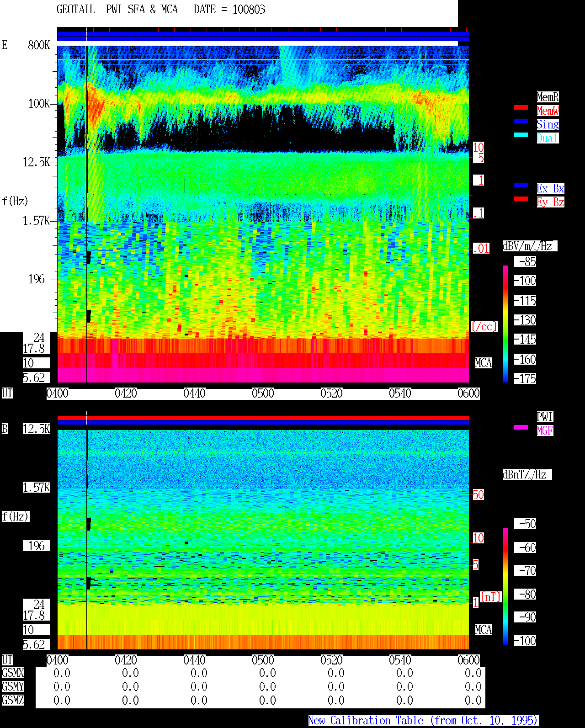585x728 pixels.
Task: Click the E panel label
Action: (x=5, y=45)
